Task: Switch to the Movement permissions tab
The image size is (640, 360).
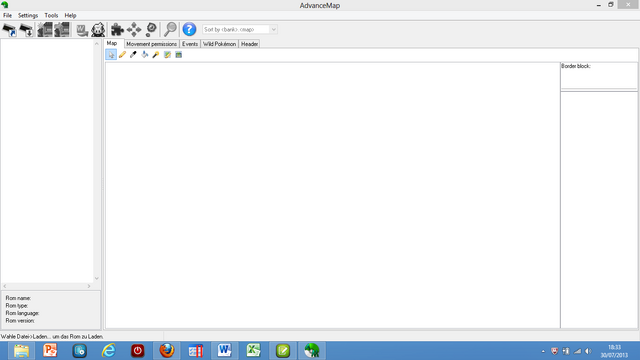Action: pos(151,44)
